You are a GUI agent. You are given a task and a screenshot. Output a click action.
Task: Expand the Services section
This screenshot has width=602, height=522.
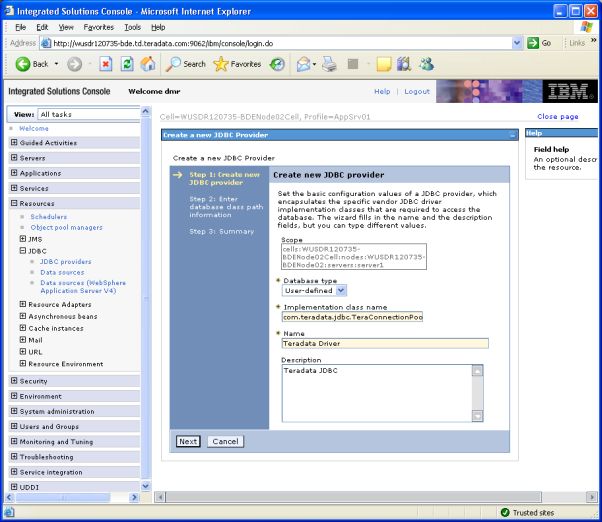coord(14,188)
